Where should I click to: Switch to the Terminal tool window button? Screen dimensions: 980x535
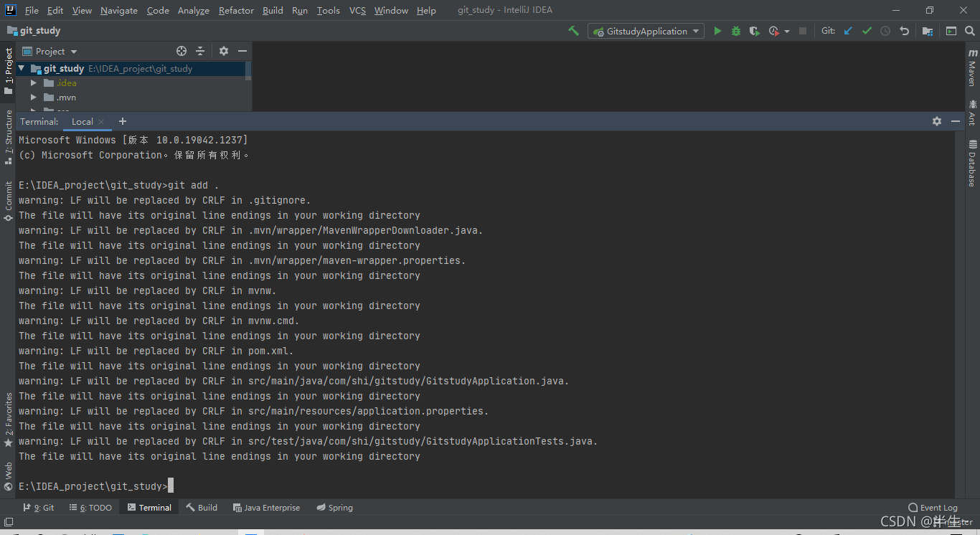[x=149, y=507]
